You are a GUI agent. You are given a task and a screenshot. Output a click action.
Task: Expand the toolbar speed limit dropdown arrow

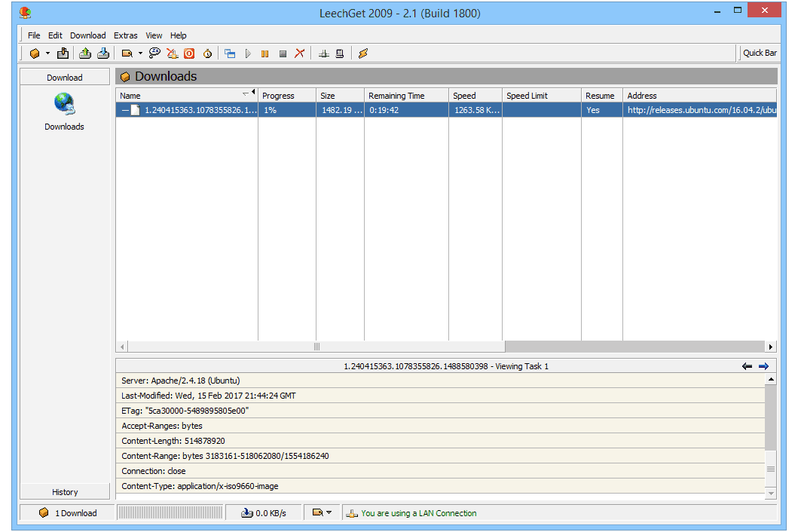[x=140, y=54]
